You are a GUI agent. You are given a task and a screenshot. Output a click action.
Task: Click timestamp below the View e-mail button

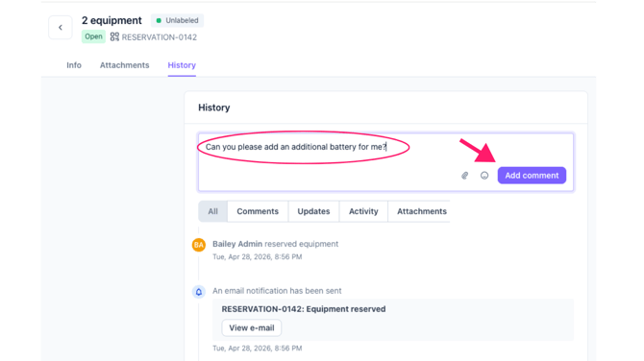click(257, 349)
